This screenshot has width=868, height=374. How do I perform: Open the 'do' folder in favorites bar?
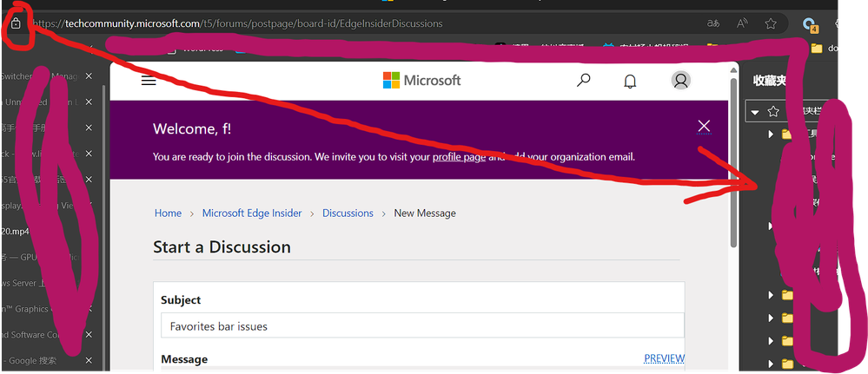pyautogui.click(x=825, y=48)
